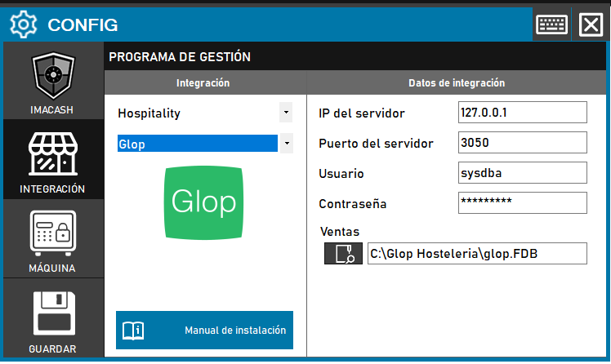This screenshot has height=364, width=611.
Task: Focus the Usuario input field
Action: pyautogui.click(x=523, y=173)
